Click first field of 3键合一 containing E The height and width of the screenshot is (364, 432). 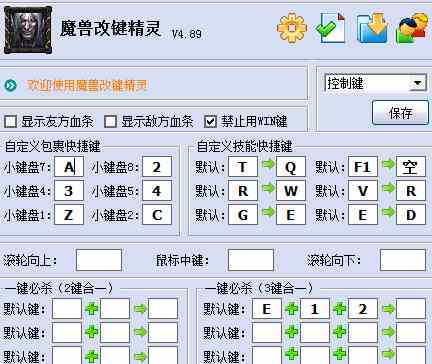click(x=267, y=309)
